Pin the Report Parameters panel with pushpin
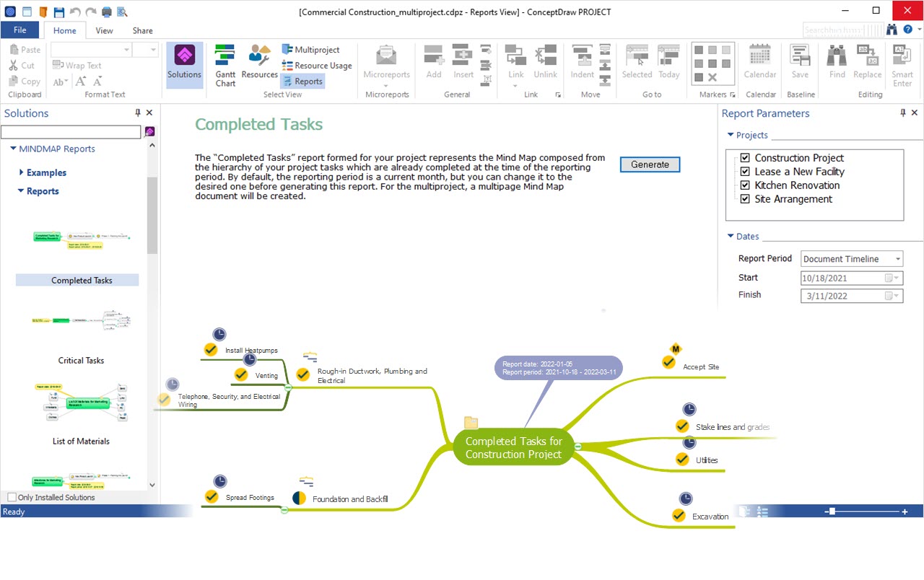The image size is (924, 580). click(x=902, y=113)
